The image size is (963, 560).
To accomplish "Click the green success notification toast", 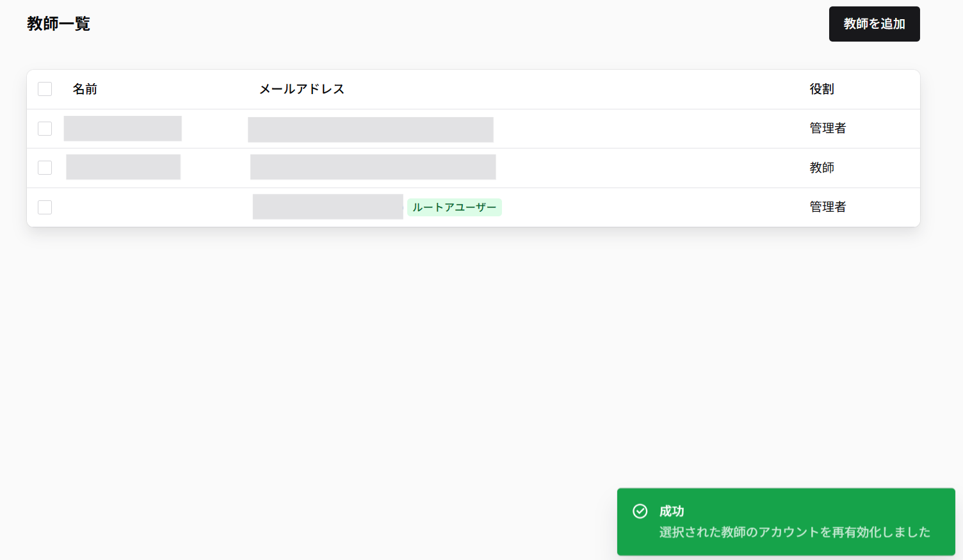I will pyautogui.click(x=786, y=522).
